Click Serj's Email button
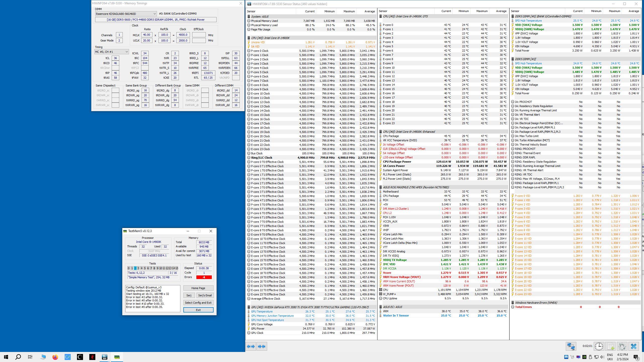 (205, 295)
